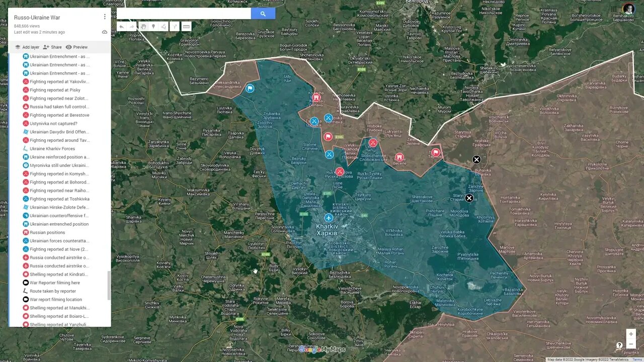Pick the Measure distances ruler tool
Screen dimensions: 644x362
point(186,27)
